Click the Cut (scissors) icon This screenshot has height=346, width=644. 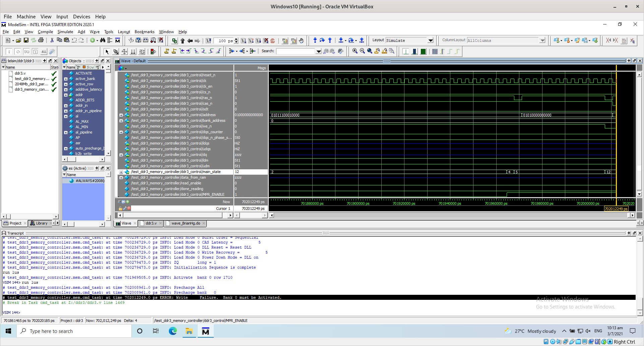(52, 40)
